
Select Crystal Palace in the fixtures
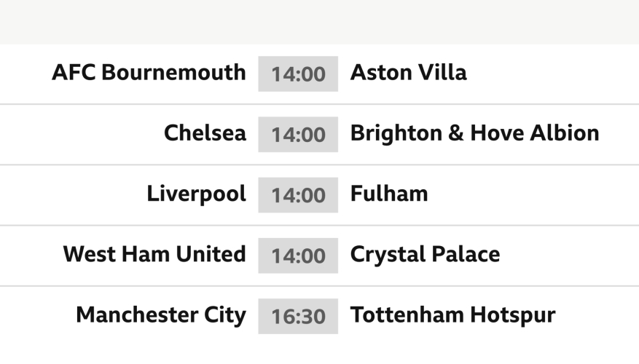[x=425, y=255]
